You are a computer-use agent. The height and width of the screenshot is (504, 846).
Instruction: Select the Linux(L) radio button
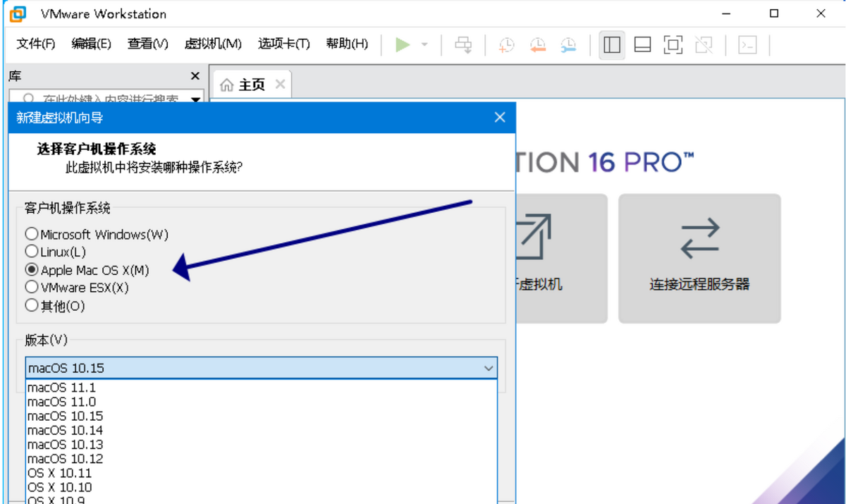(x=31, y=252)
